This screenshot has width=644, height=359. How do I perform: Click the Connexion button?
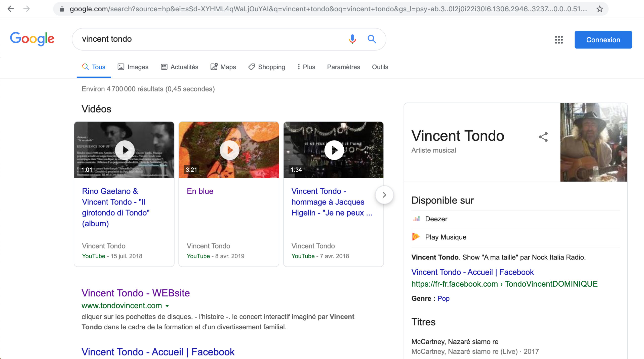click(x=603, y=40)
